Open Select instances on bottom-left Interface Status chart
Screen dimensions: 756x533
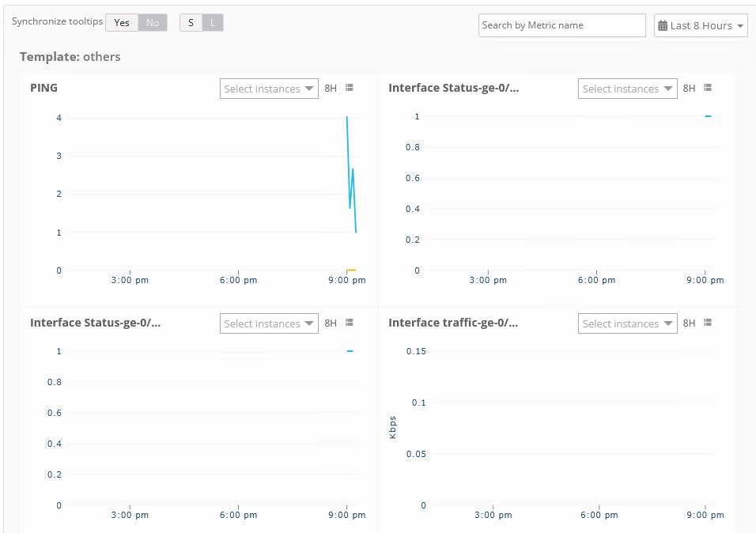pyautogui.click(x=269, y=323)
